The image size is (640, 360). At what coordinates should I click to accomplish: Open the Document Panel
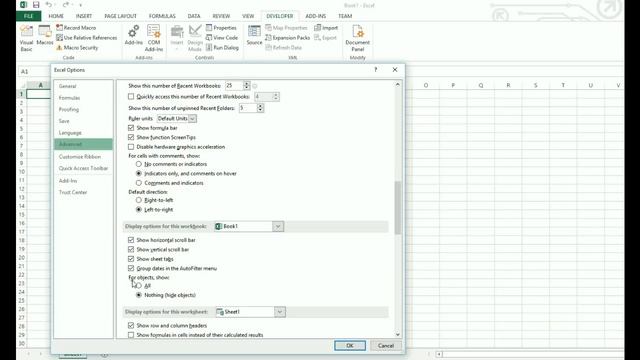tap(358, 38)
